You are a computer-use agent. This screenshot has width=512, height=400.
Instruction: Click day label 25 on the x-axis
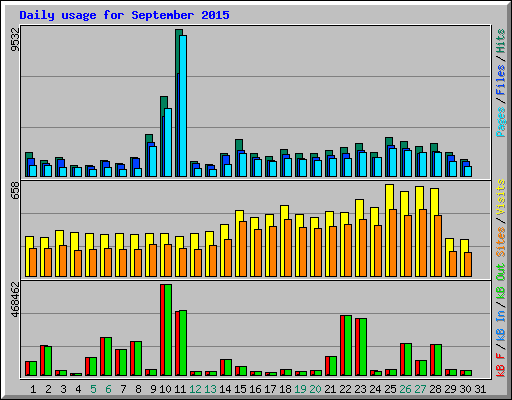(390, 389)
